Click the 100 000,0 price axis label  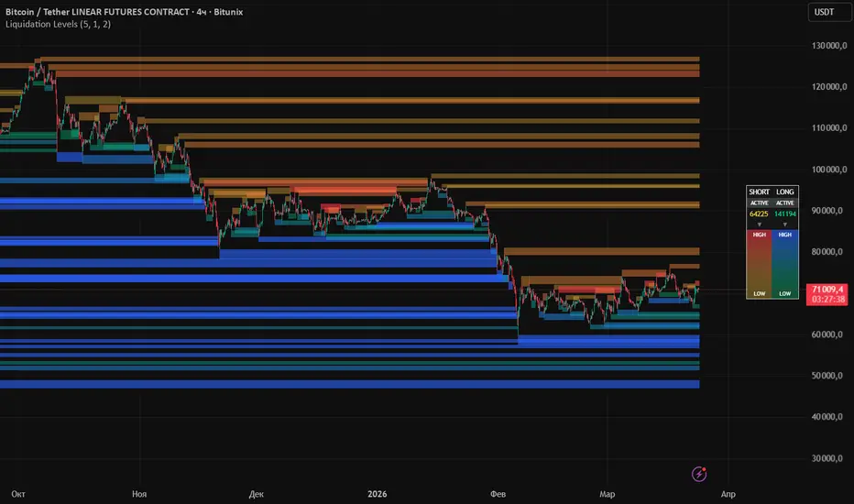829,170
